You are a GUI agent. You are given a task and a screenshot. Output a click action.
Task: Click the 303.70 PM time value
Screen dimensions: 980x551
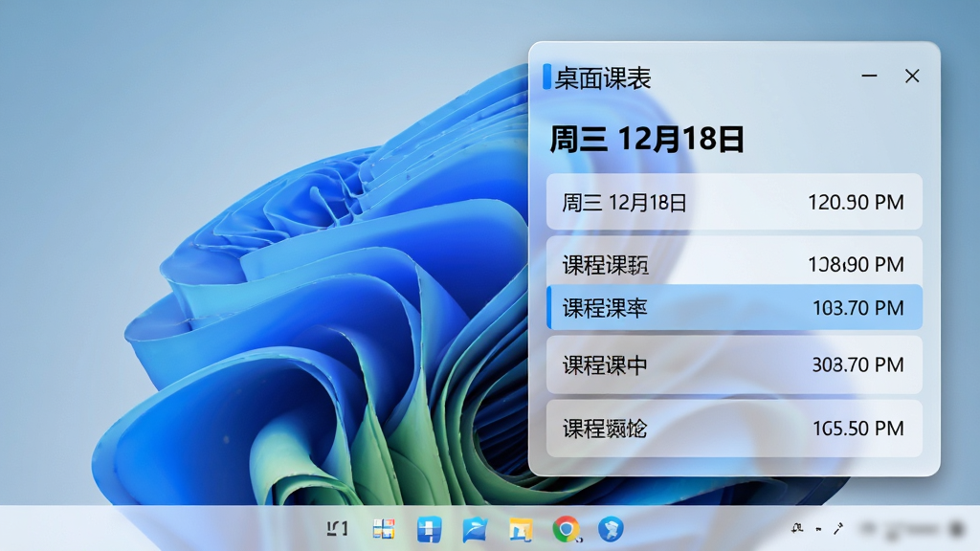pos(857,364)
